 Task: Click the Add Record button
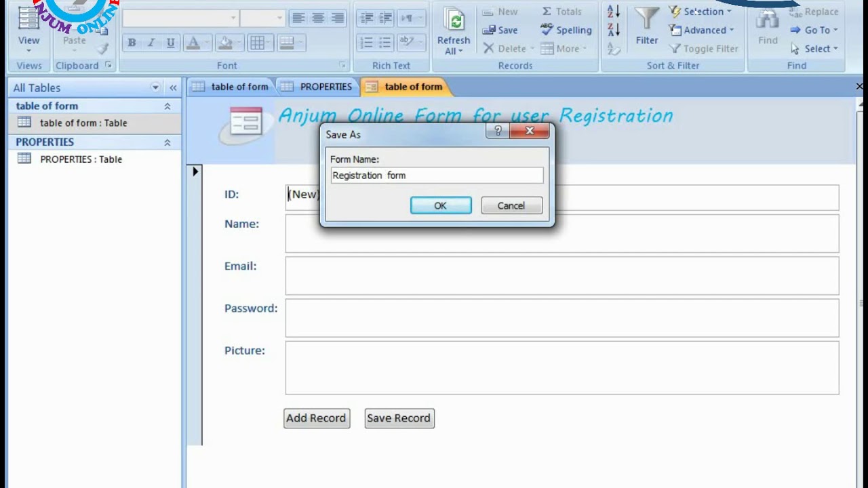click(x=316, y=418)
